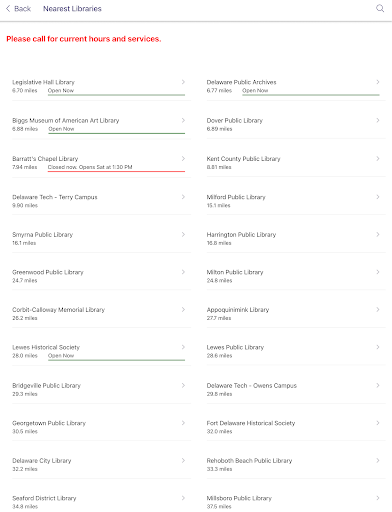Click chevron beside Appoquinimink Library

click(x=378, y=310)
